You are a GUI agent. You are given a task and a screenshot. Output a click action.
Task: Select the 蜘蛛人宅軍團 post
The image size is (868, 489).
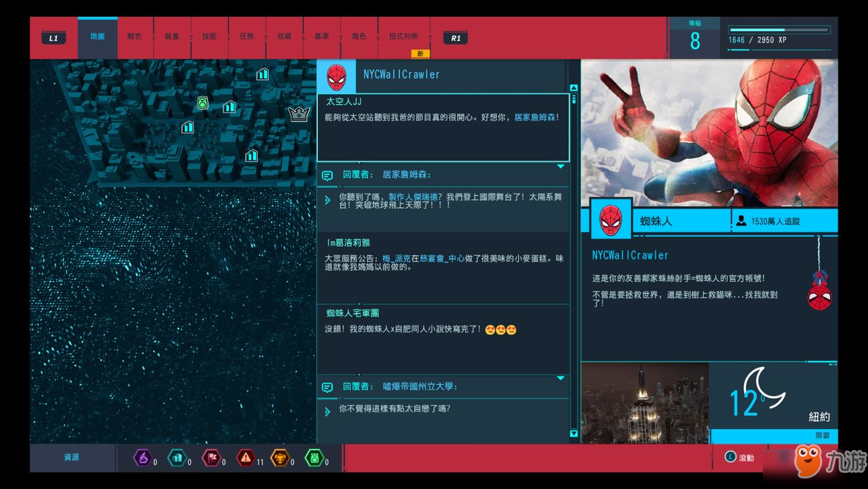pyautogui.click(x=443, y=338)
